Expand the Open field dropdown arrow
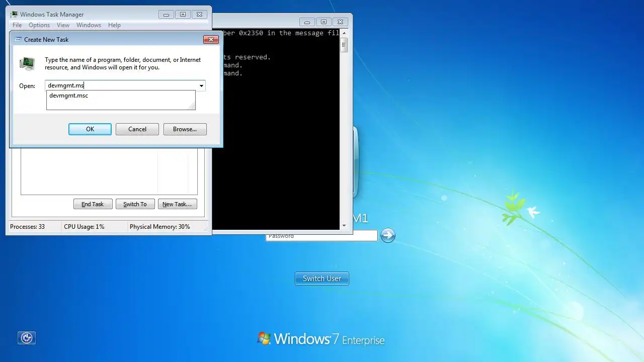The image size is (644, 362). point(201,86)
